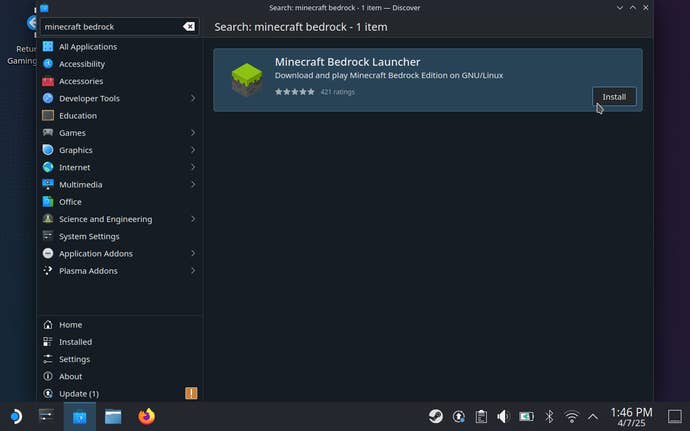Click the five-star rating display
690x431 pixels.
(x=295, y=92)
